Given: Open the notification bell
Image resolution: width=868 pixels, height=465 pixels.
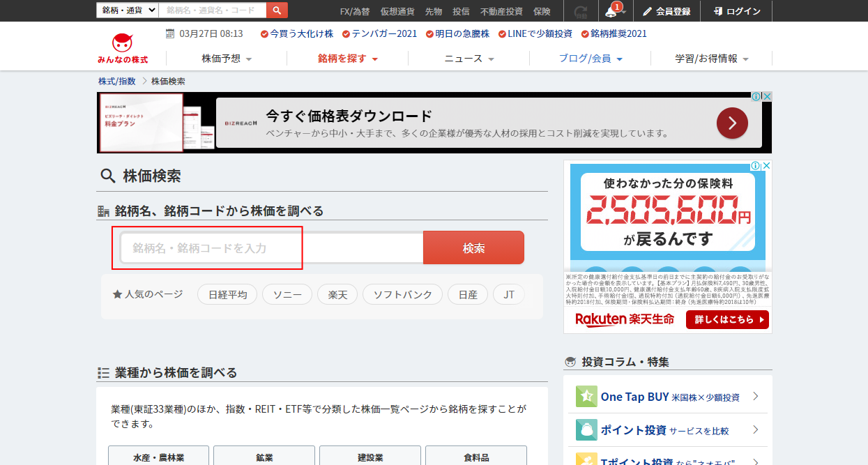Looking at the screenshot, I should 611,11.
